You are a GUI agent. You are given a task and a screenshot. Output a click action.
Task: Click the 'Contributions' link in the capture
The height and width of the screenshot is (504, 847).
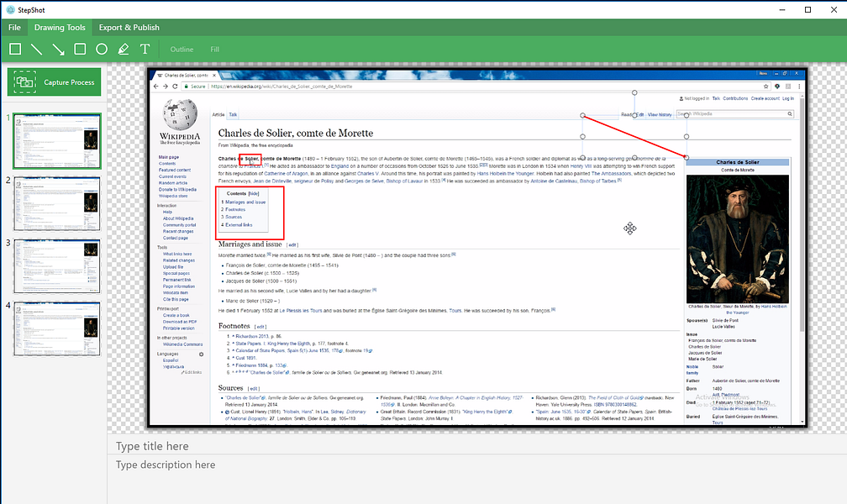[x=736, y=99]
